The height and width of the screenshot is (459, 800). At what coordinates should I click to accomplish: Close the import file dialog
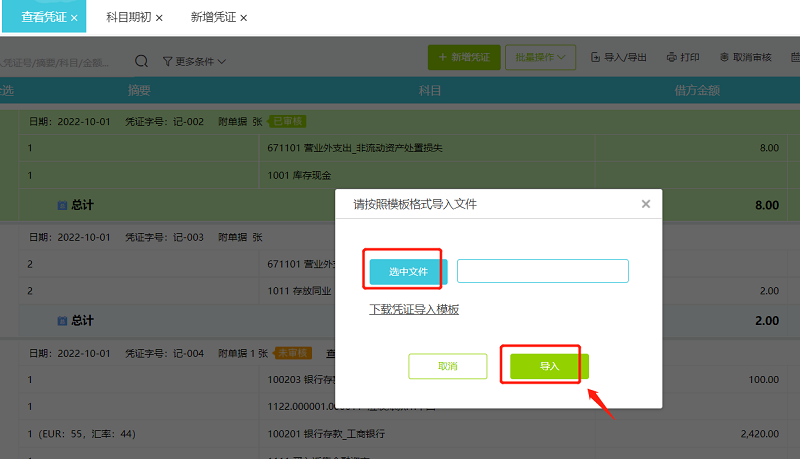pyautogui.click(x=645, y=204)
